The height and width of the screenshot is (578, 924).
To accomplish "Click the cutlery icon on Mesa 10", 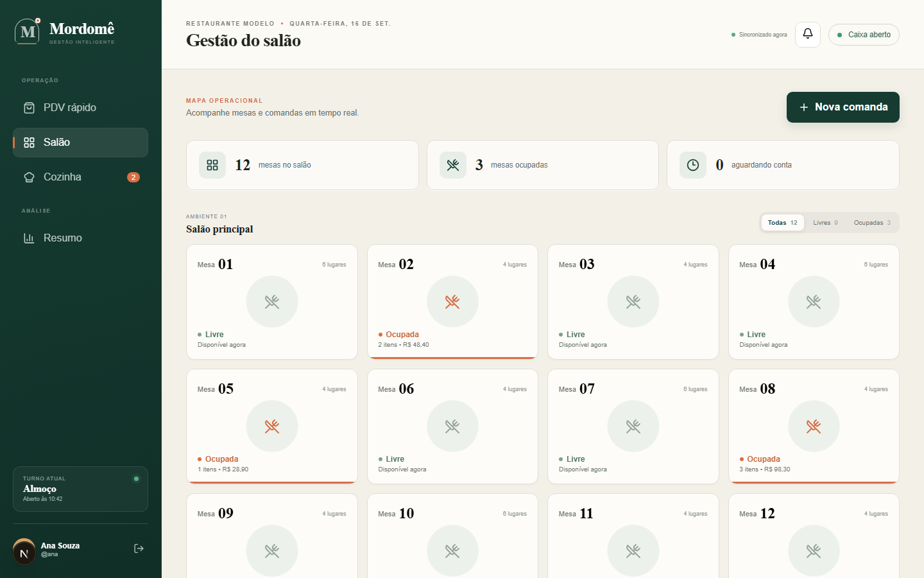I will [x=452, y=551].
